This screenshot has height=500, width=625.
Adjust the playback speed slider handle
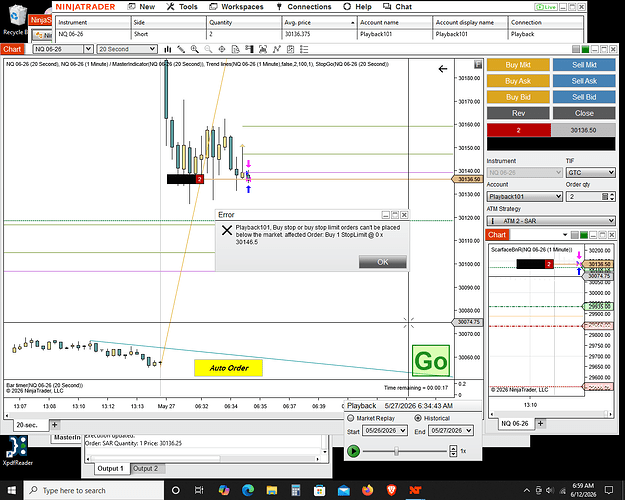pyautogui.click(x=396, y=451)
